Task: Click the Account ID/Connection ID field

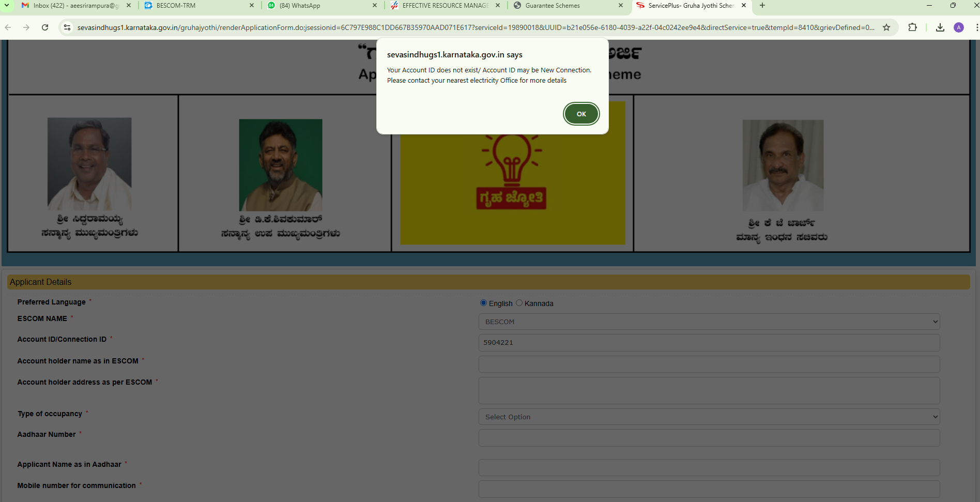Action: 709,343
